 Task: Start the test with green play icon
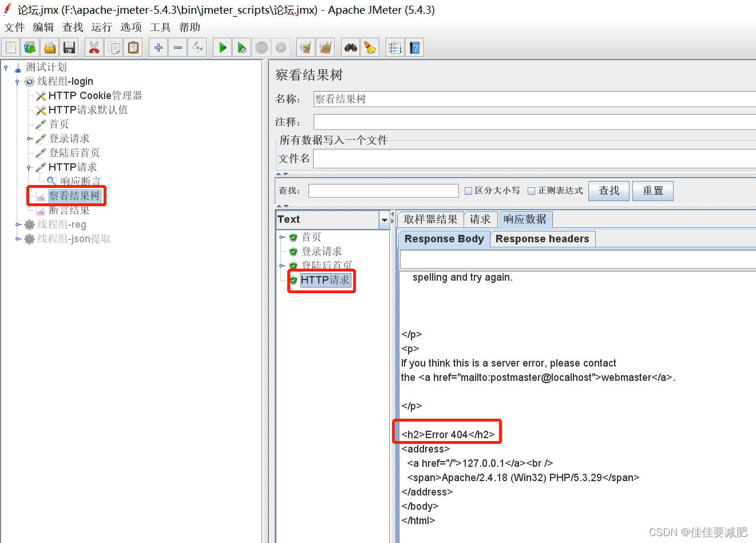(223, 48)
